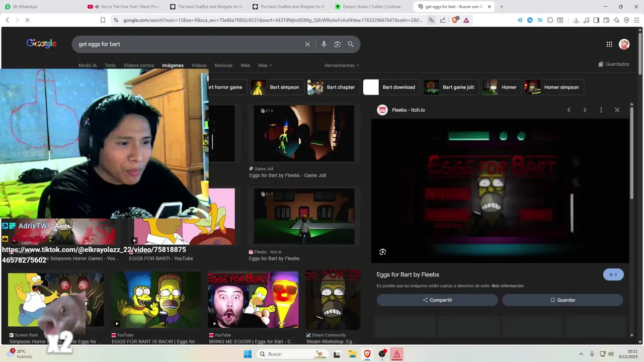Expand the Herramientas dropdown
Screen dimensions: 644x362
pyautogui.click(x=342, y=65)
